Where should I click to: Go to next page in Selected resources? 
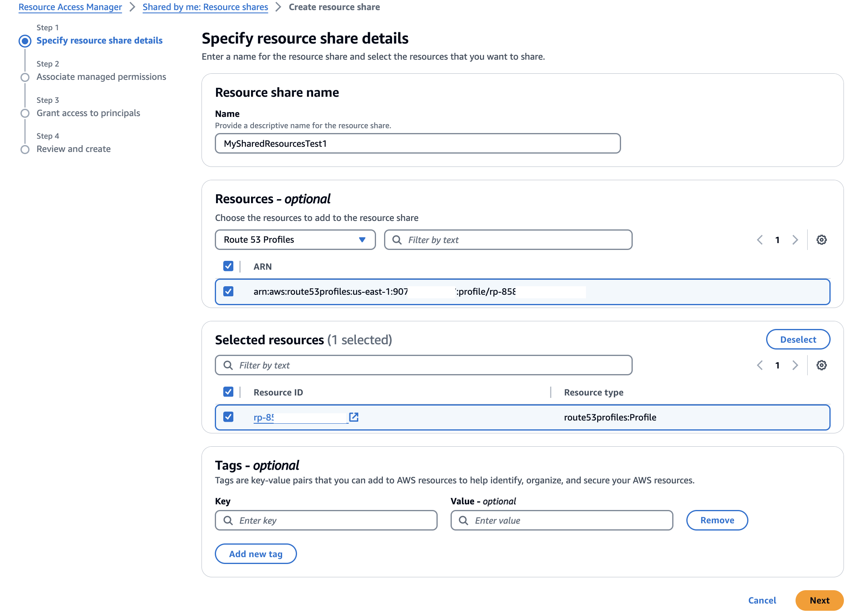click(795, 365)
